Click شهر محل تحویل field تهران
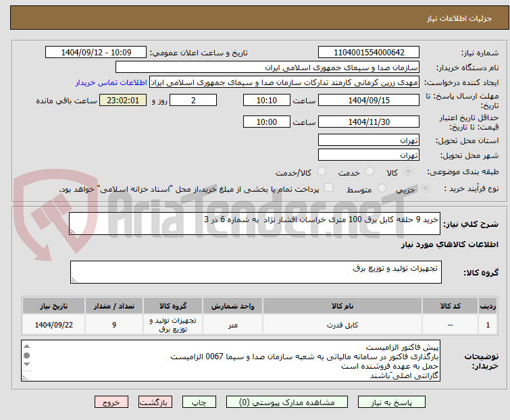Viewport: 510px width, 420px height. pos(369,155)
